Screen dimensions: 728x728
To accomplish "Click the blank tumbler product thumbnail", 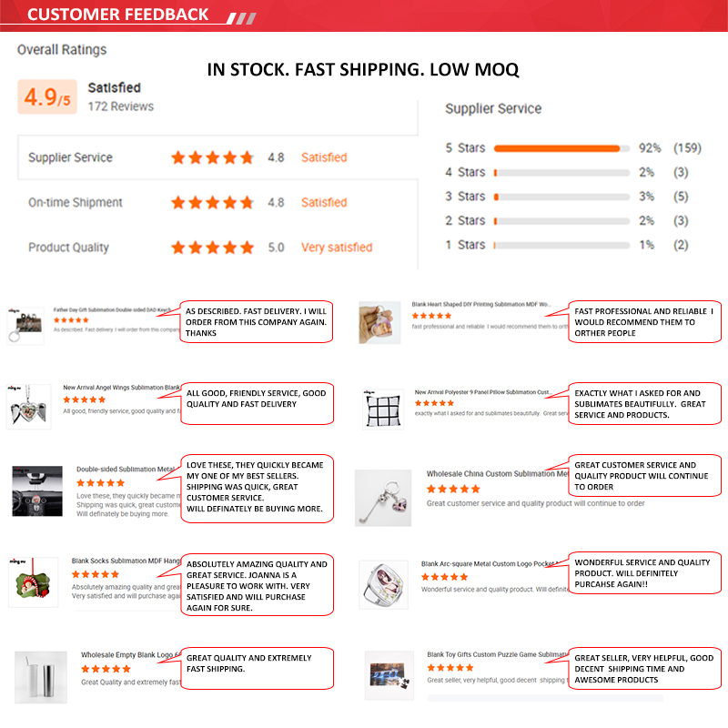I will coord(40,676).
